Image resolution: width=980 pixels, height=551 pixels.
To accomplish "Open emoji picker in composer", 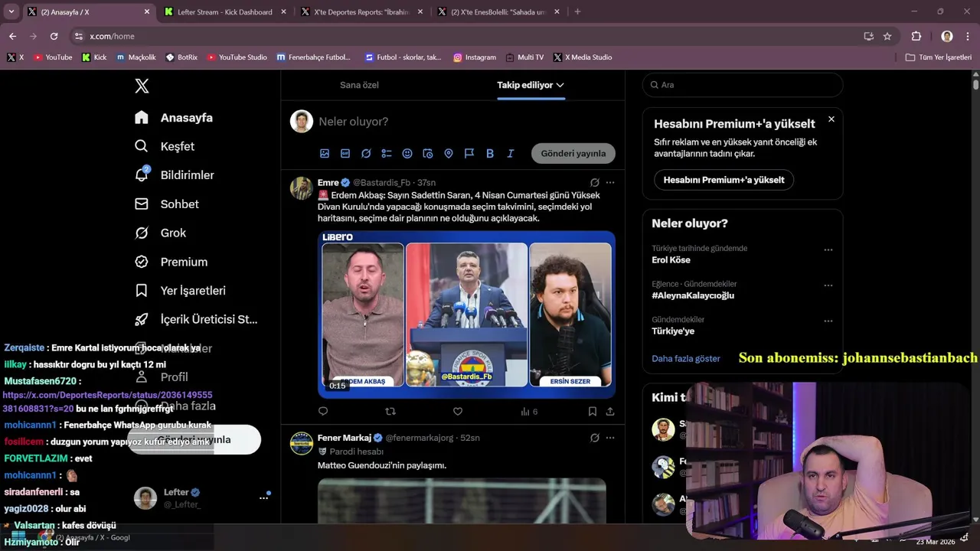I will (x=407, y=153).
